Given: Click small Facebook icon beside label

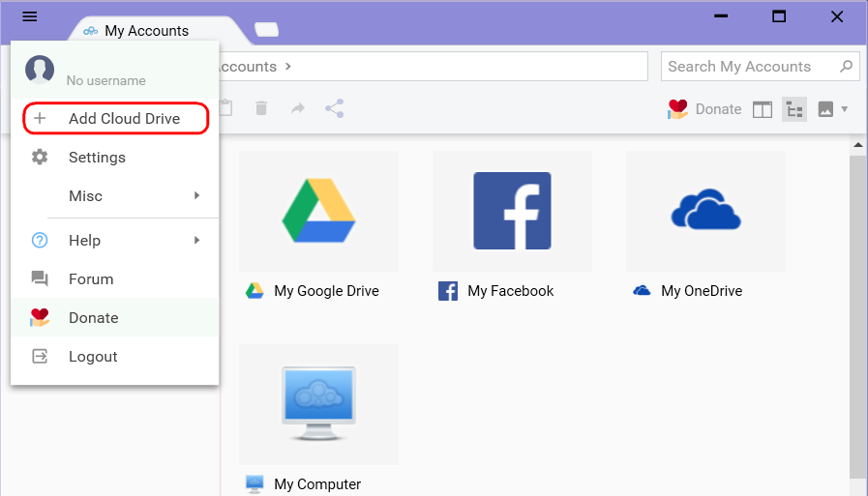Looking at the screenshot, I should pos(448,291).
